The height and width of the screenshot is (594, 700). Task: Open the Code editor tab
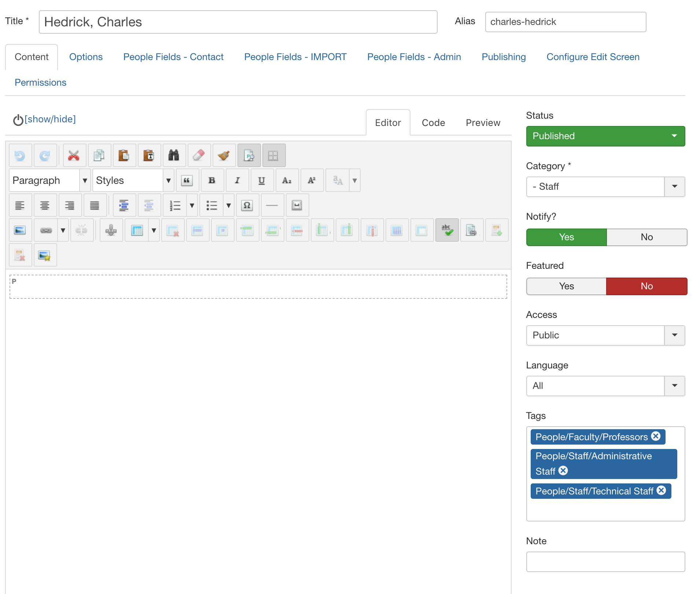(433, 123)
